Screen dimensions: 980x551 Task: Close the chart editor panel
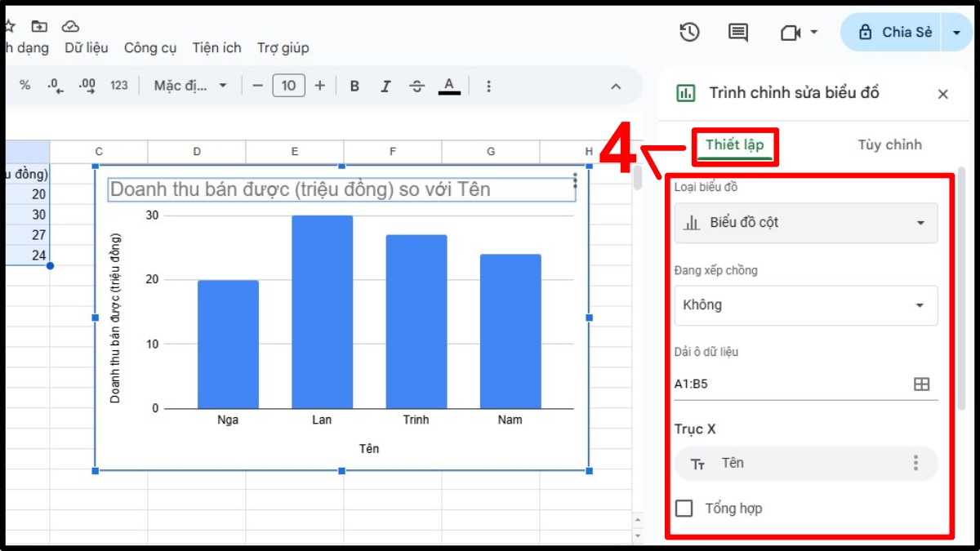click(942, 94)
